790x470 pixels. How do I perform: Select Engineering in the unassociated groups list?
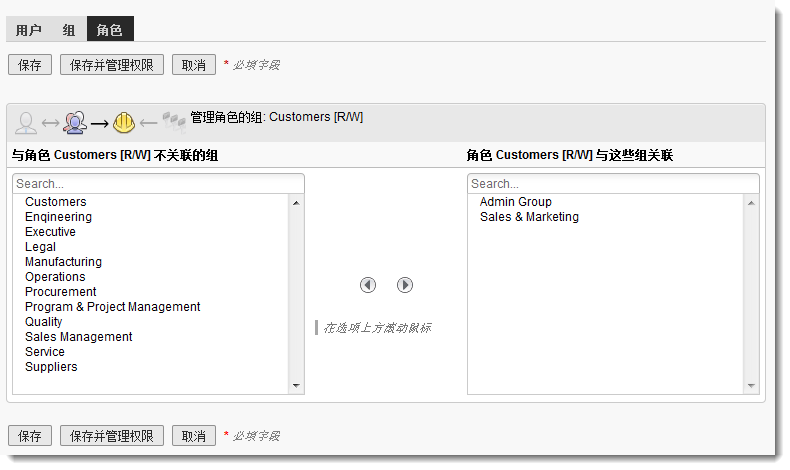(x=58, y=217)
